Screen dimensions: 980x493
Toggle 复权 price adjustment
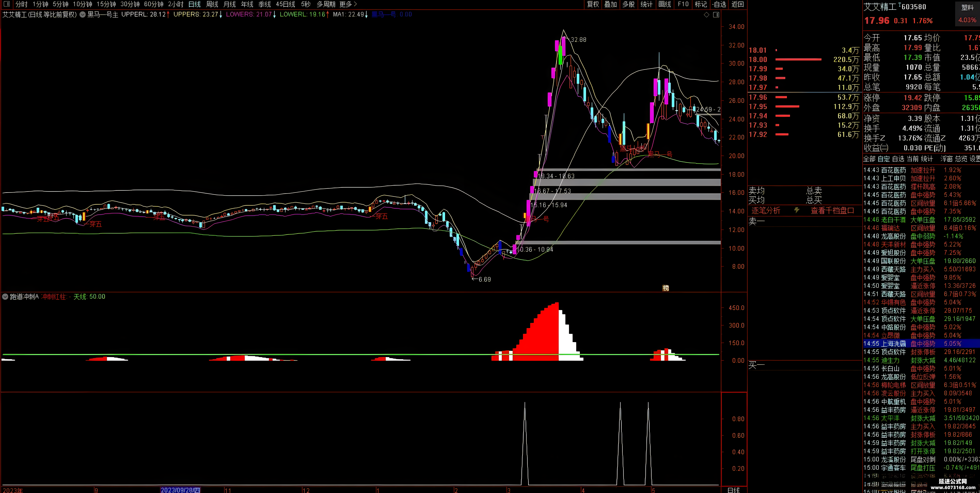593,4
